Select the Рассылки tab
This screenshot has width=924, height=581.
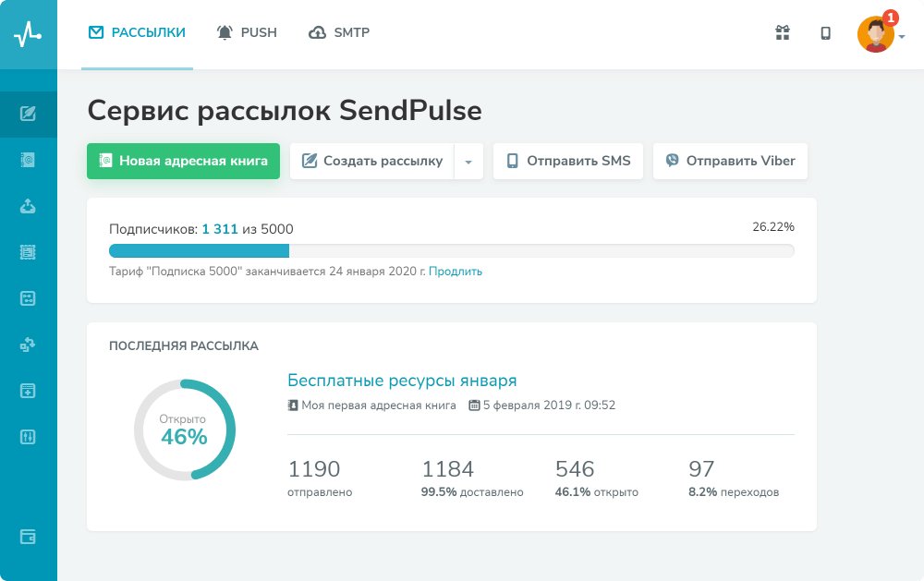(x=137, y=33)
